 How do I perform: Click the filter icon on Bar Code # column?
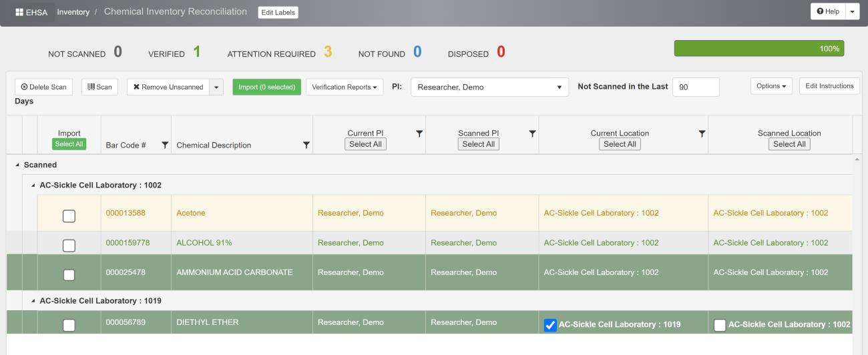tap(165, 145)
